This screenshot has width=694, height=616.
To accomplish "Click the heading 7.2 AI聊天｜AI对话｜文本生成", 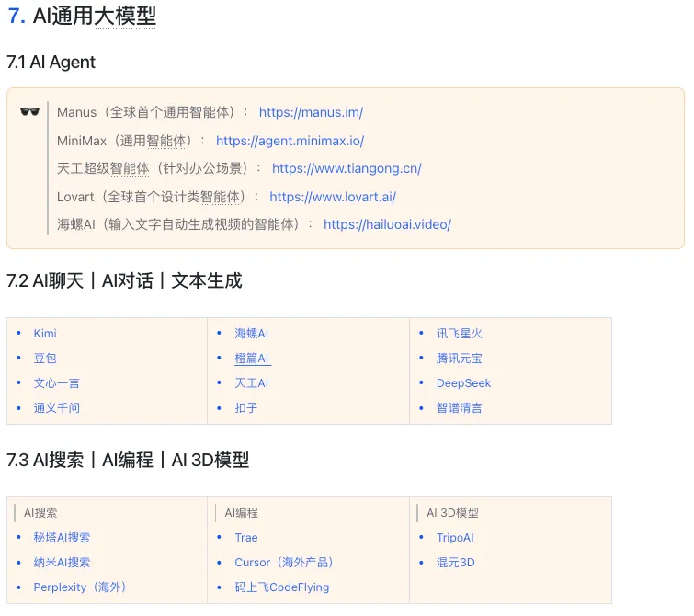I will point(124,280).
